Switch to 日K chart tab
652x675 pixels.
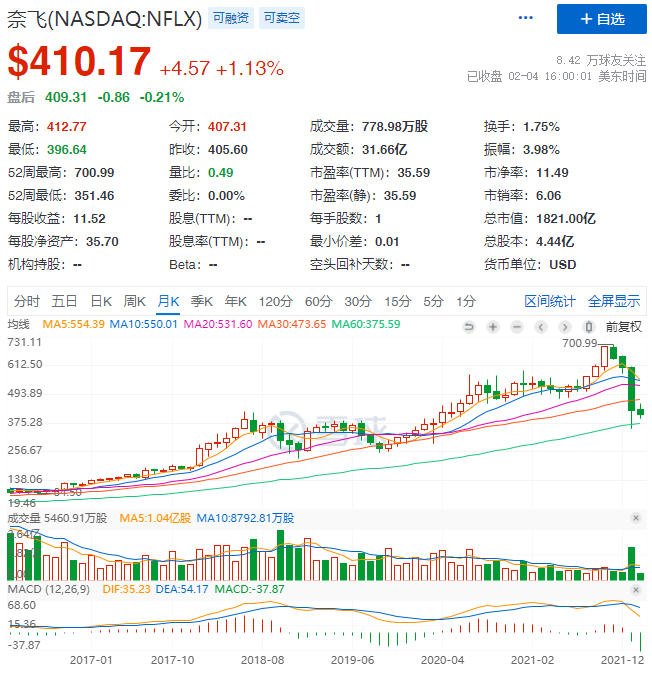(101, 301)
